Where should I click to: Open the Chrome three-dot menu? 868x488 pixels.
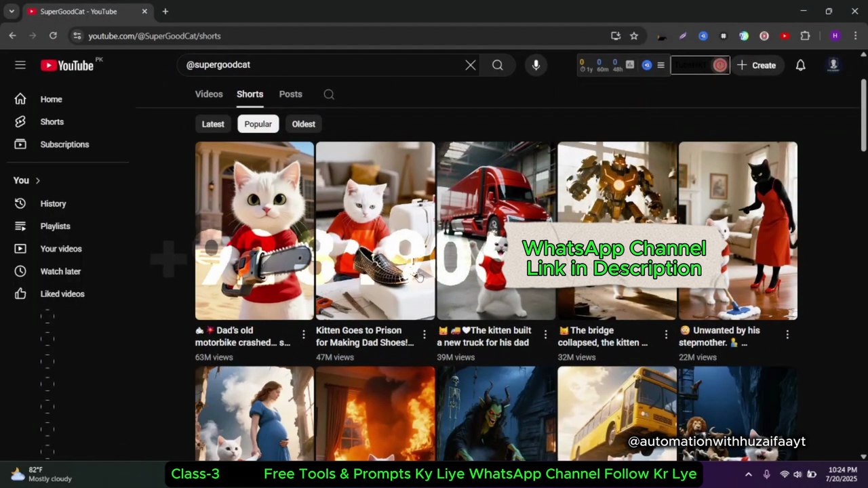coord(854,36)
